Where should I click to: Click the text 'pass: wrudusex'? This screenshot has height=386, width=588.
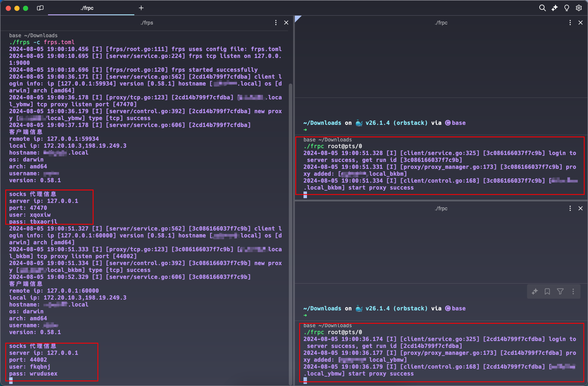pyautogui.click(x=33, y=373)
